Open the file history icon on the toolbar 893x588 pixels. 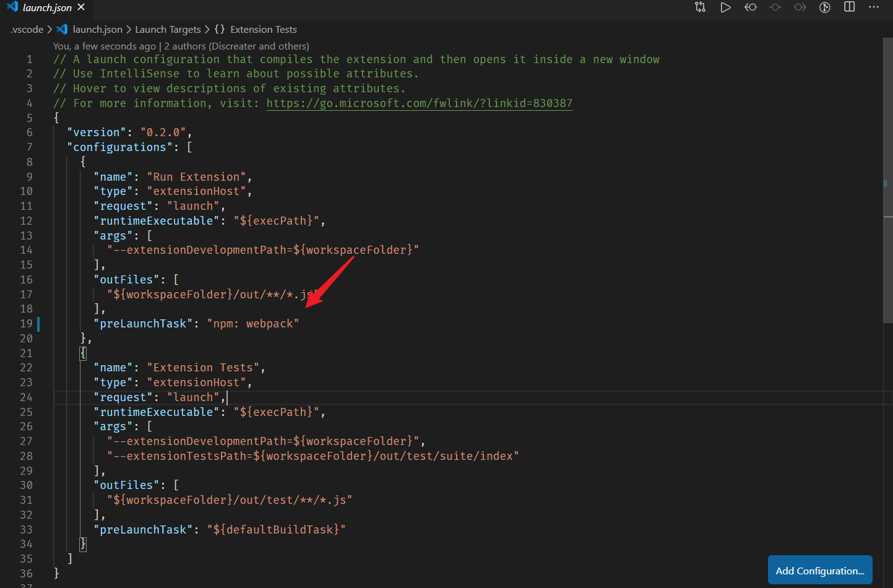coord(824,7)
